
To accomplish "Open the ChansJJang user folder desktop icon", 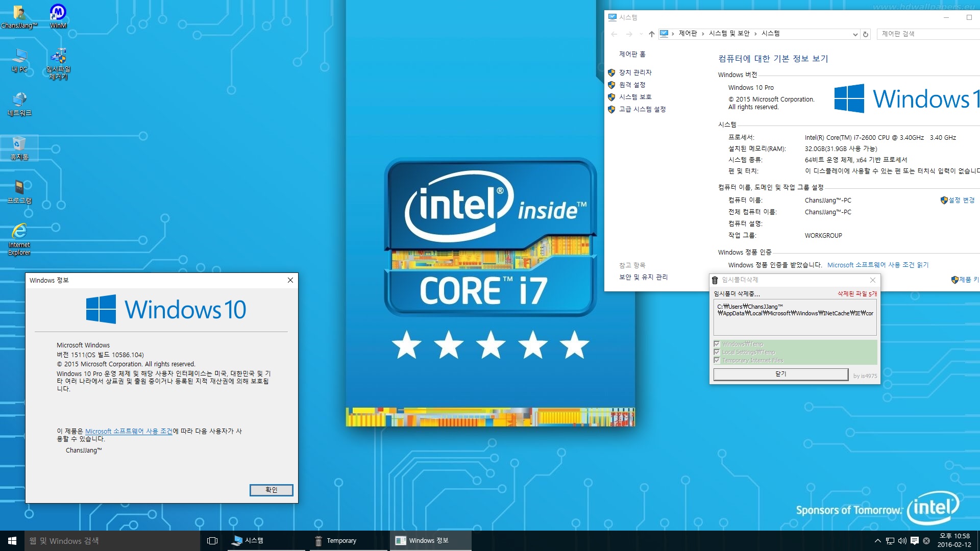I will tap(19, 17).
